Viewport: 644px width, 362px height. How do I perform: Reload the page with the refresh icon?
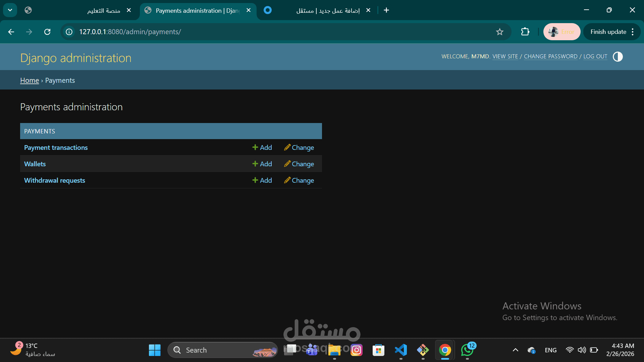point(47,32)
